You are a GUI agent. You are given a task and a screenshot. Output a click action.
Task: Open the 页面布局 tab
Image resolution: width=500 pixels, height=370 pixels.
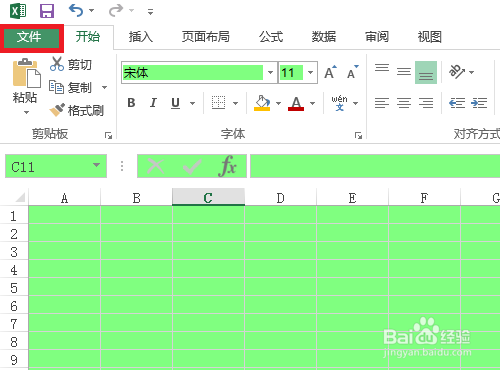point(206,37)
